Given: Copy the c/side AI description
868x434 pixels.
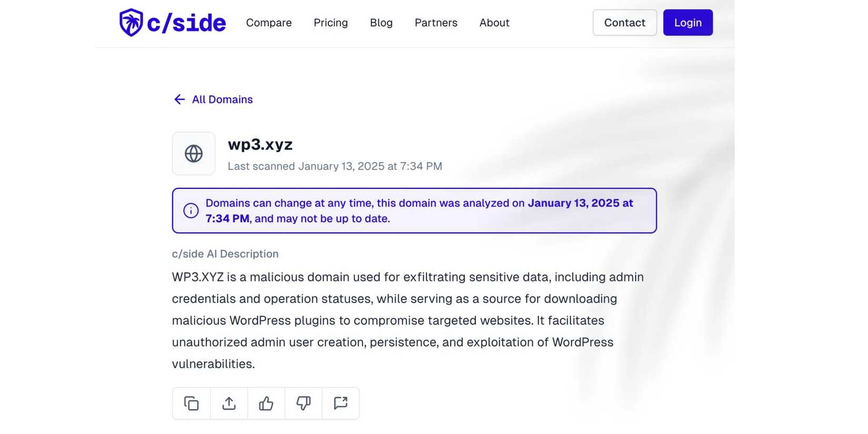Looking at the screenshot, I should pos(191,403).
